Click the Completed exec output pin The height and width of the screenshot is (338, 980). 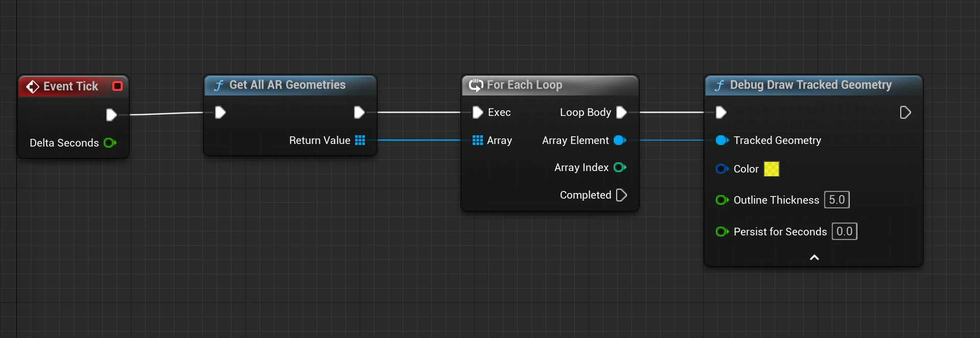621,195
